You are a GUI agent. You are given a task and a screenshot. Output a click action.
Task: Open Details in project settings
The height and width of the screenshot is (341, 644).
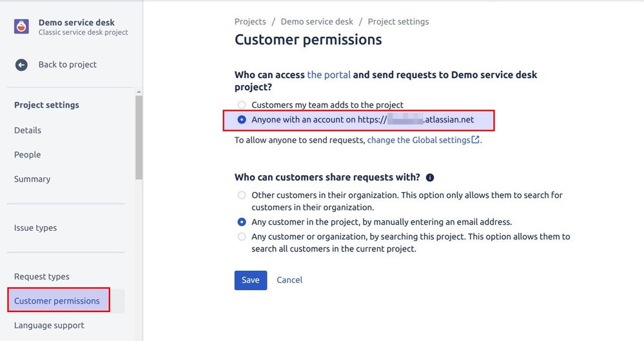[x=28, y=130]
